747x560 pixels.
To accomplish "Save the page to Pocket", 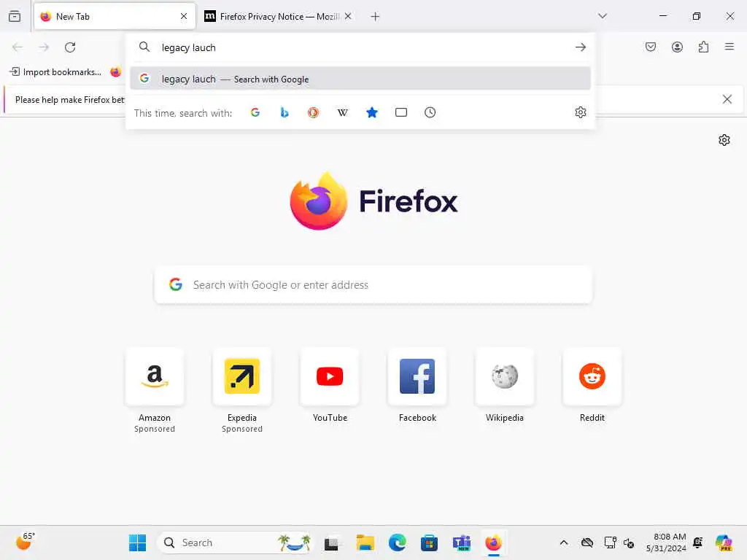I will 650,47.
